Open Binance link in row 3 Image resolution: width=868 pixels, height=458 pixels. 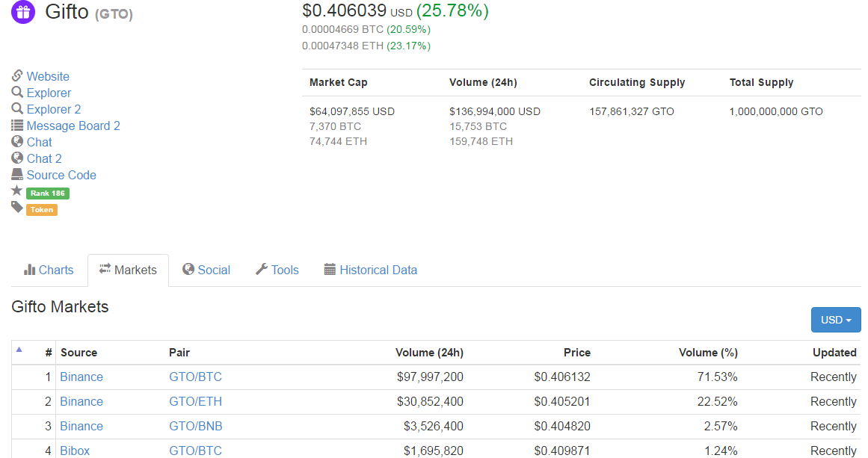tap(81, 426)
